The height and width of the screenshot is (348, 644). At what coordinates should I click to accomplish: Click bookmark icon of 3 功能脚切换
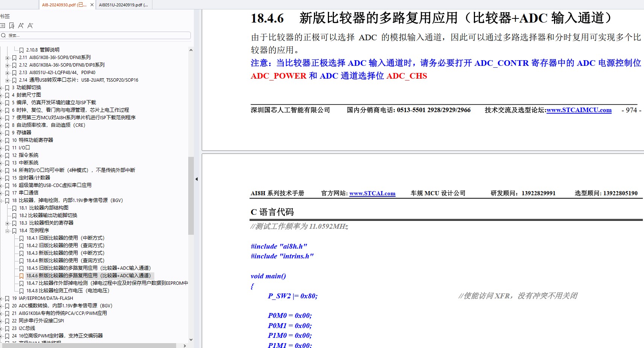[7, 88]
